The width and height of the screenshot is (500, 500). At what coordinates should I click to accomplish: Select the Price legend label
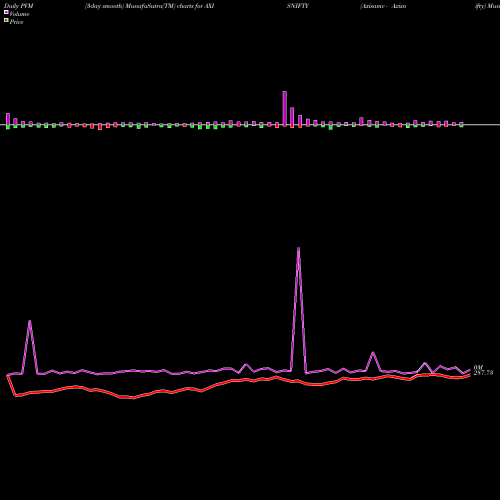click(x=16, y=22)
